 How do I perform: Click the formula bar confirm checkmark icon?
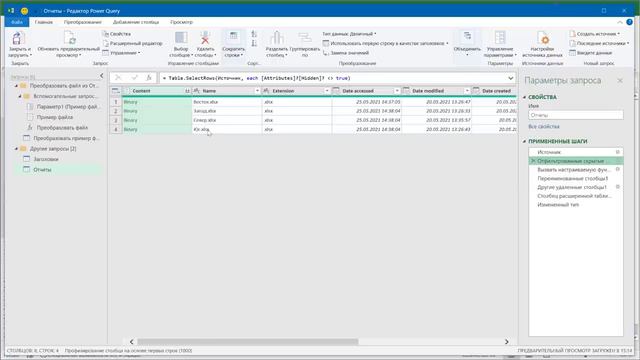(x=134, y=78)
